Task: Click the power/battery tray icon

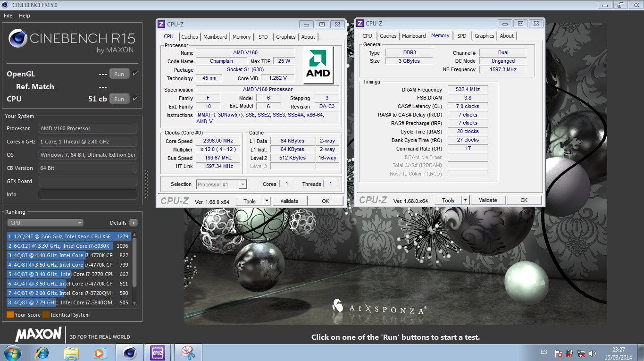Action: 570,353
